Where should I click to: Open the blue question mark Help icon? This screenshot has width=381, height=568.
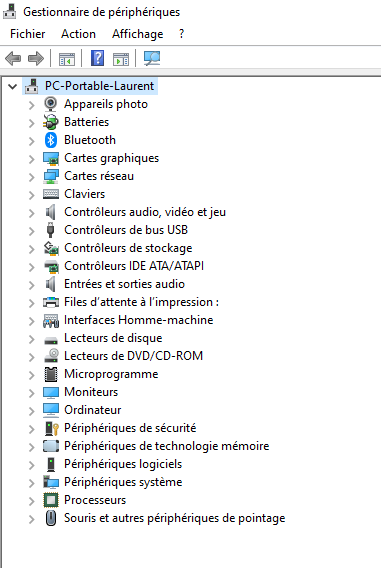point(97,58)
